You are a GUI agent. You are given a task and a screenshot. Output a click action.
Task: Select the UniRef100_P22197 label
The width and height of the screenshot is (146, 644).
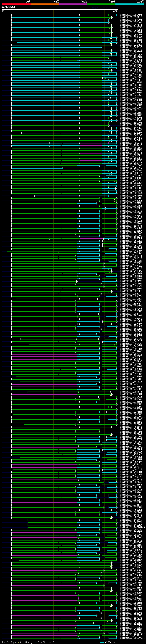(131, 281)
